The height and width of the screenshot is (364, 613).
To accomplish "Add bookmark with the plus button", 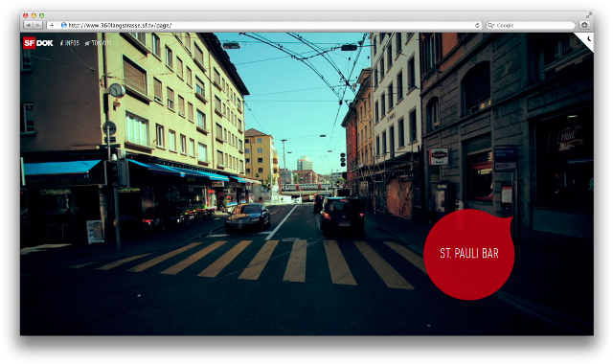I will coord(52,26).
